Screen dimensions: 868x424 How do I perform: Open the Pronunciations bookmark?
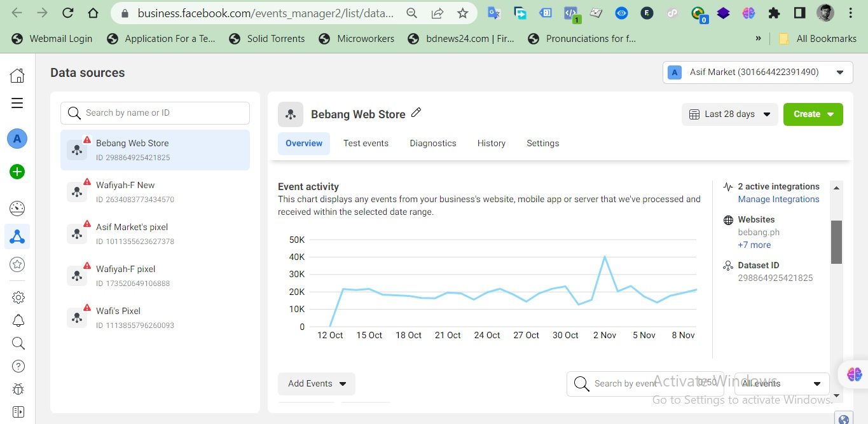click(582, 39)
